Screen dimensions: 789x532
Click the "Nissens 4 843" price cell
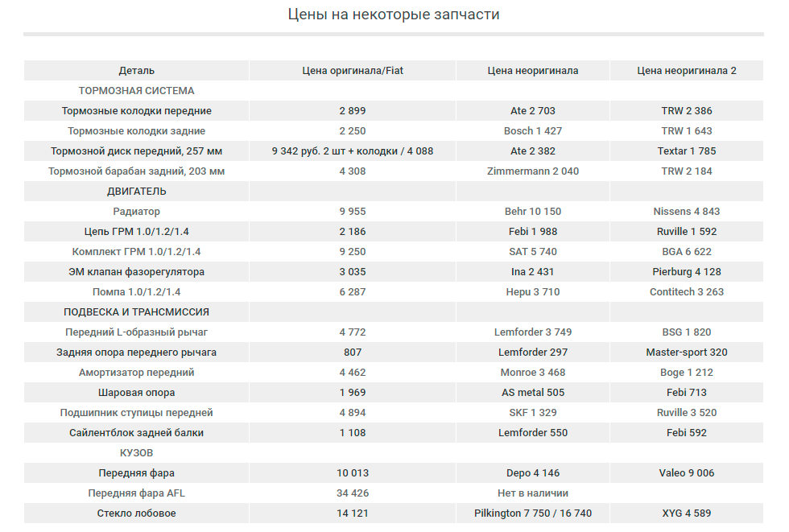tap(686, 212)
